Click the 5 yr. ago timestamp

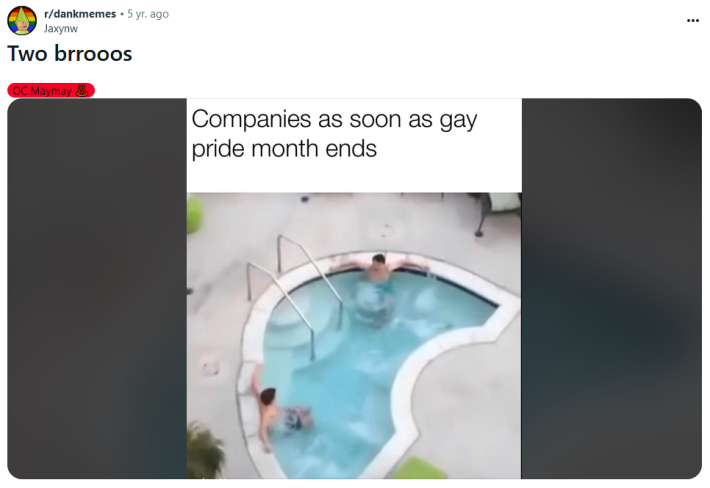[x=148, y=14]
